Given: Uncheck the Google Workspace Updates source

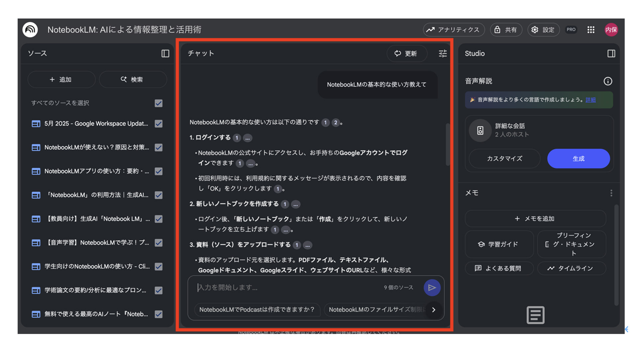Looking at the screenshot, I should pyautogui.click(x=159, y=124).
